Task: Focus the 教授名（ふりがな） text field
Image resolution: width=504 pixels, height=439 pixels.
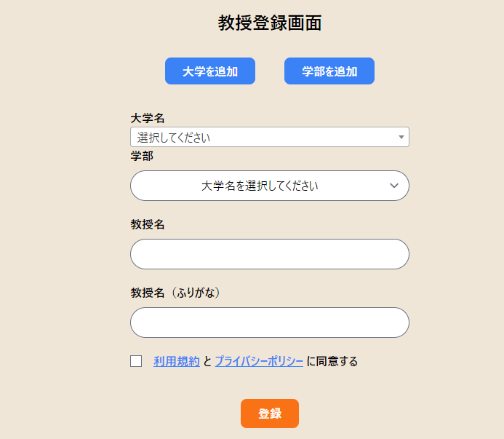Action: click(270, 323)
